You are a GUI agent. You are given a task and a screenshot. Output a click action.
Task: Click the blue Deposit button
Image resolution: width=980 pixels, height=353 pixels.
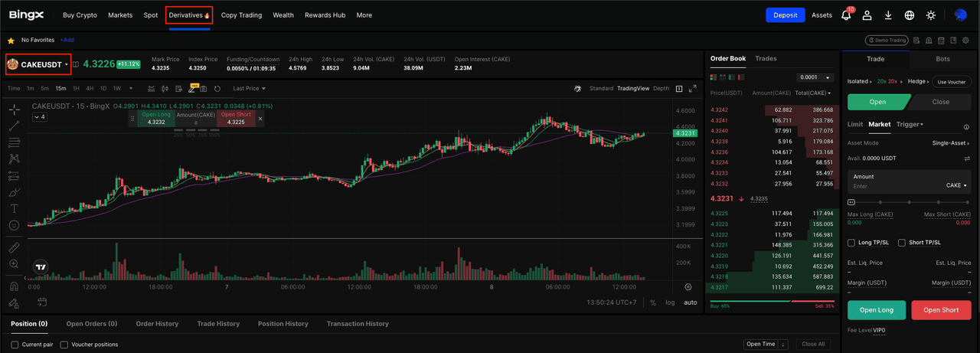coord(786,15)
